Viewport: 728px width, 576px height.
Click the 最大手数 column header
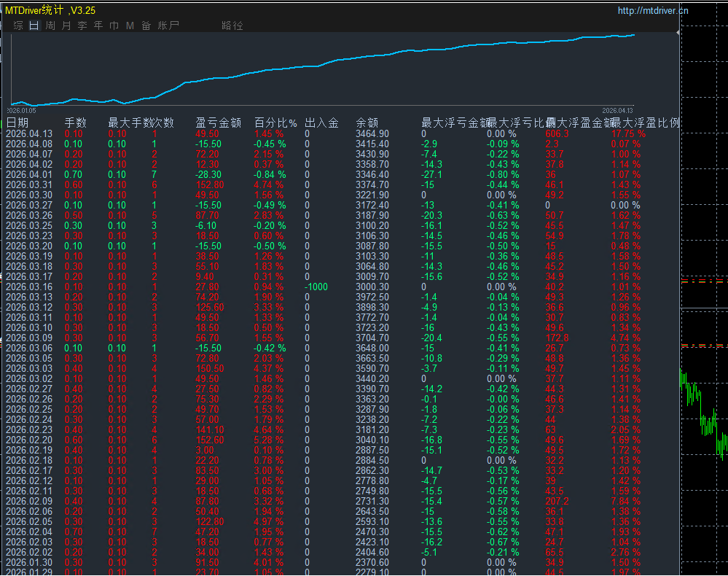pos(131,122)
